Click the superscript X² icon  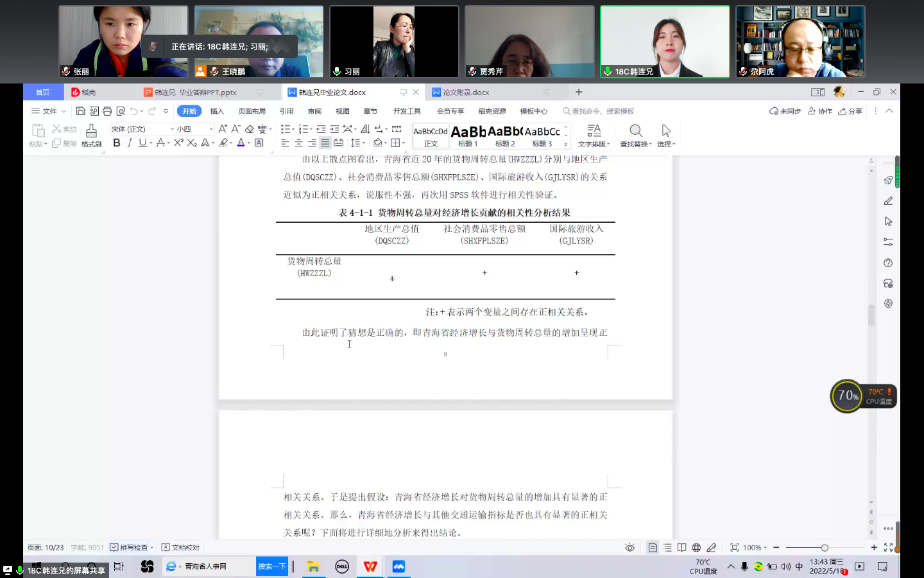coord(178,143)
